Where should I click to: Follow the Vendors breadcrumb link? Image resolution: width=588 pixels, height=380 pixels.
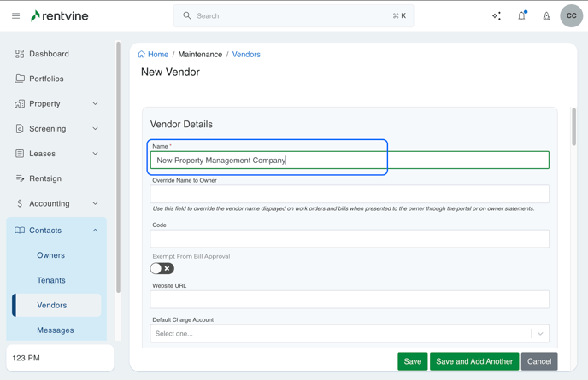(x=246, y=54)
